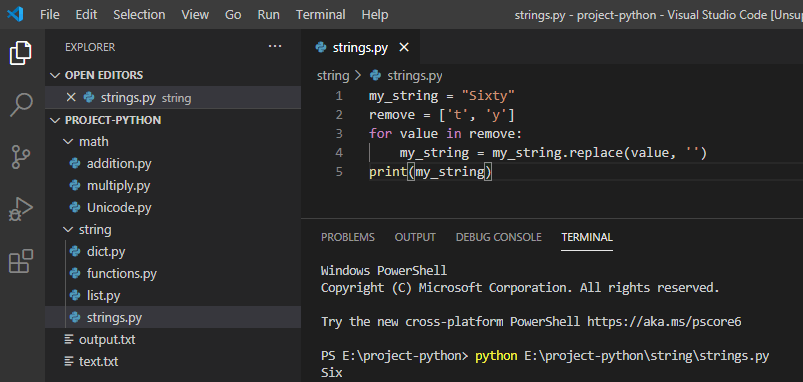Image resolution: width=803 pixels, height=382 pixels.
Task: Click Python icon beside Unicode.py
Action: (x=75, y=207)
